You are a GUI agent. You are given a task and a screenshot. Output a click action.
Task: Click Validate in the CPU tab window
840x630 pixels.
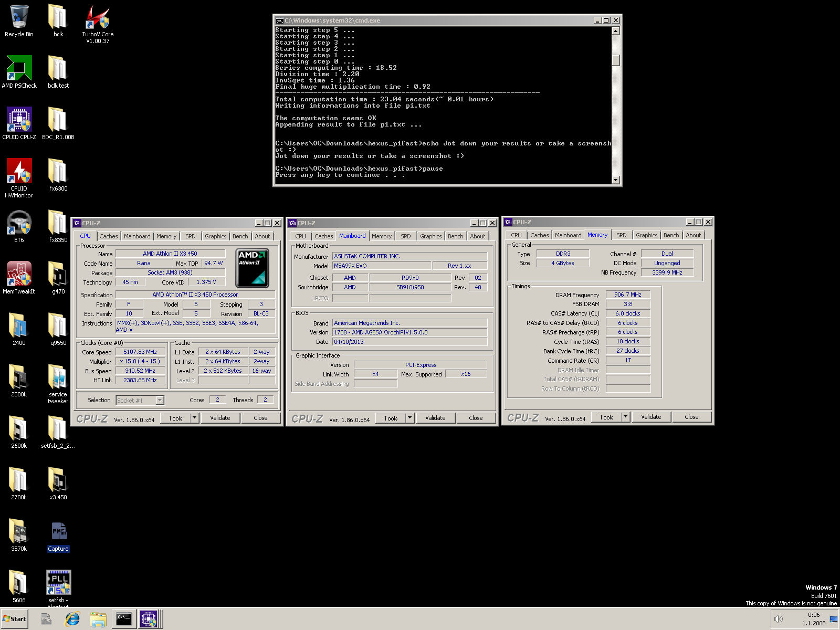click(x=220, y=418)
